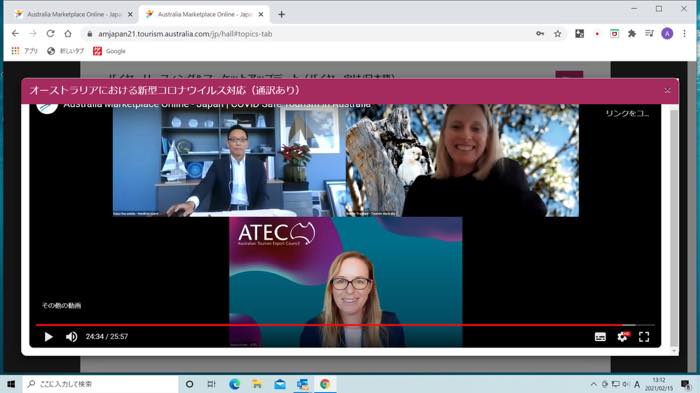This screenshot has width=700, height=393.
Task: Switch to Chrome taskbar icon
Action: [325, 384]
